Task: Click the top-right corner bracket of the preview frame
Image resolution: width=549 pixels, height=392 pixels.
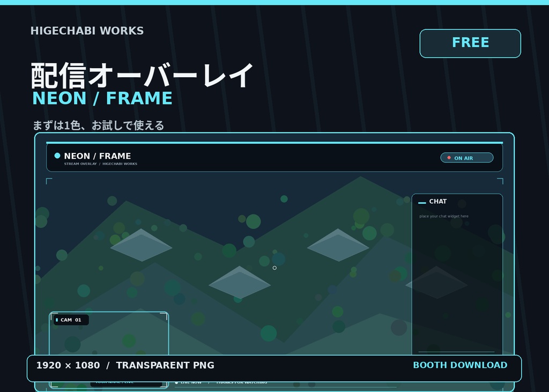Action: (x=500, y=181)
